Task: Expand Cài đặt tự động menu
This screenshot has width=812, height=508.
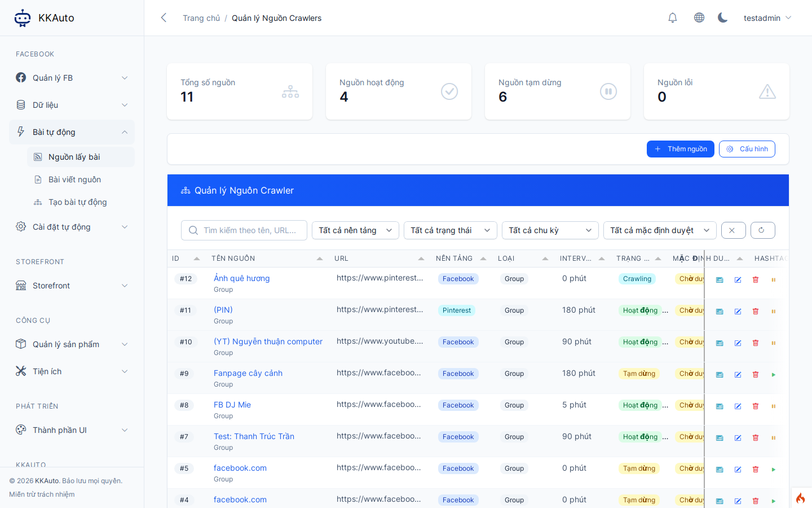Action: (x=72, y=227)
